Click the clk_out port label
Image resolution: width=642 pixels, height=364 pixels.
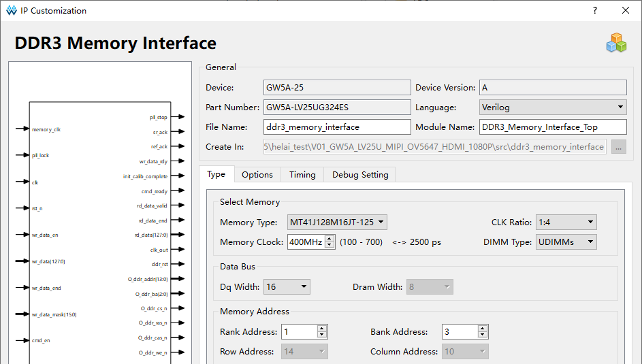(159, 250)
